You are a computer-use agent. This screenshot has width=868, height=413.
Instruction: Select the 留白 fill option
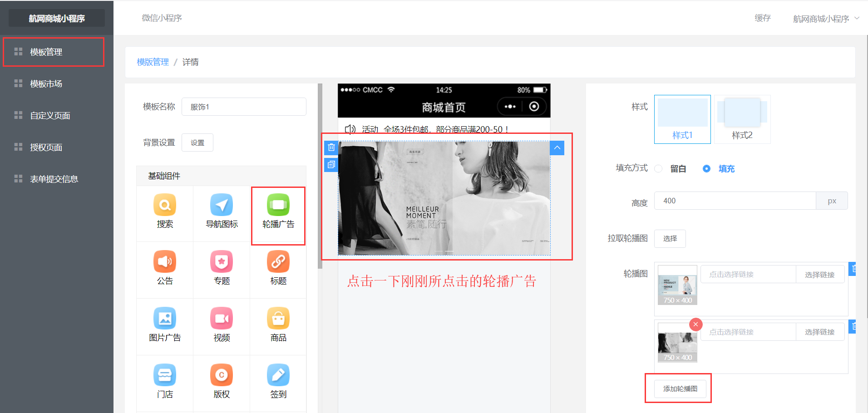point(671,169)
